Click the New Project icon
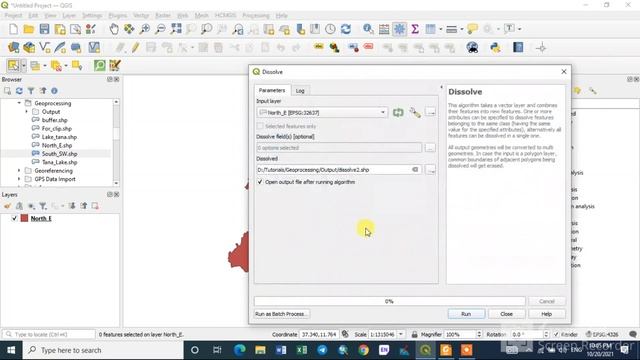Viewport: 640px width, 360px height. (13, 29)
